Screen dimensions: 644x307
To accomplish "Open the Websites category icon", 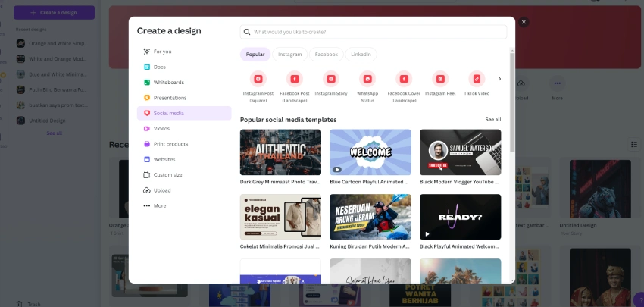I will [x=147, y=159].
